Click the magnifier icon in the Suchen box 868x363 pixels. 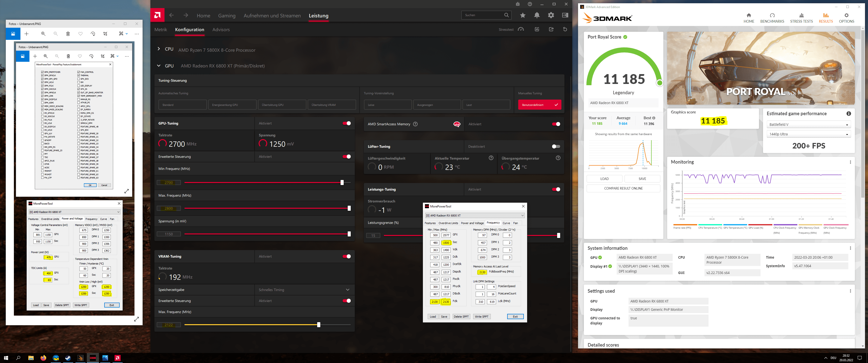pos(506,15)
